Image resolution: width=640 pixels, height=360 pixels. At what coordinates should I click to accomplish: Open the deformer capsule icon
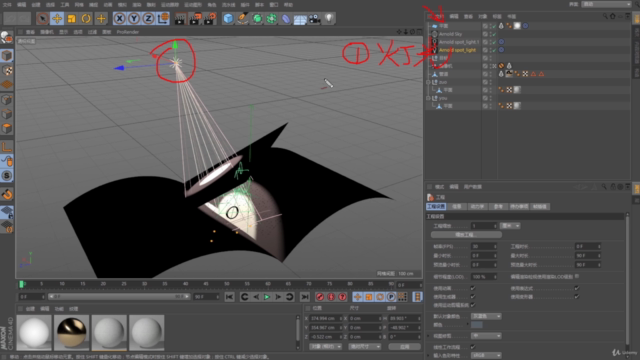286,18
